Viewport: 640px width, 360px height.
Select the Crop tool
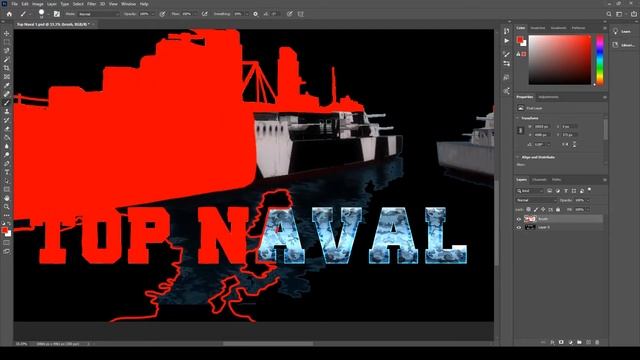(x=7, y=68)
